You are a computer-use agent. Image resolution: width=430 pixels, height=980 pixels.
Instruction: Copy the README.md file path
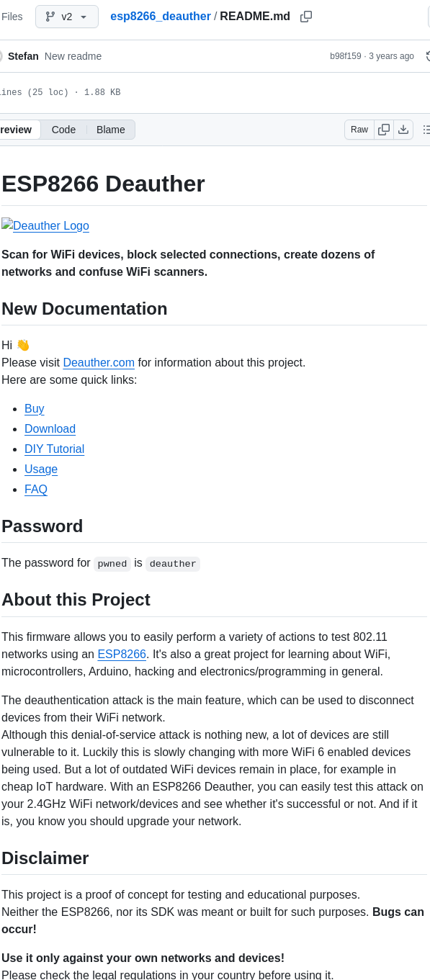click(305, 16)
